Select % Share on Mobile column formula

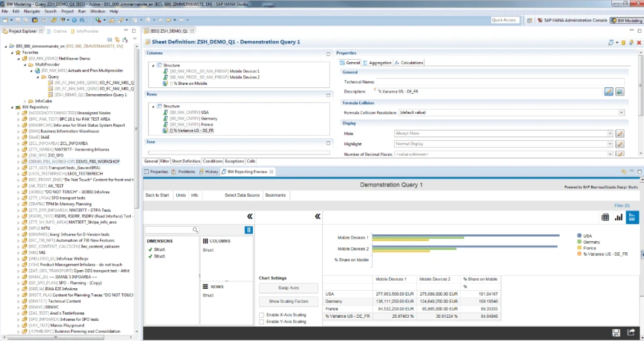tap(186, 84)
